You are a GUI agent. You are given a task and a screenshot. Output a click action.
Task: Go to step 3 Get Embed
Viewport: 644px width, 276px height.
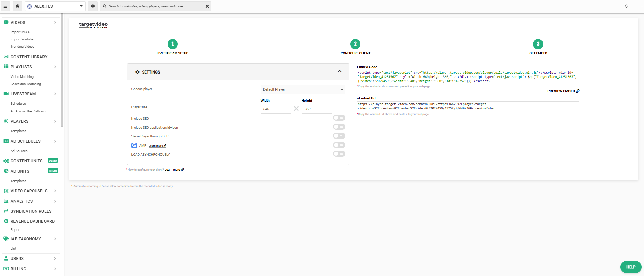538,44
